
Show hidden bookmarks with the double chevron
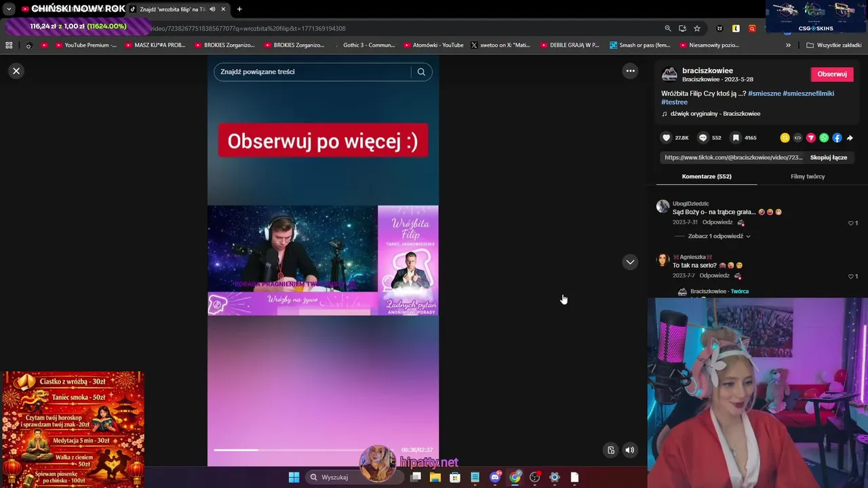point(788,45)
